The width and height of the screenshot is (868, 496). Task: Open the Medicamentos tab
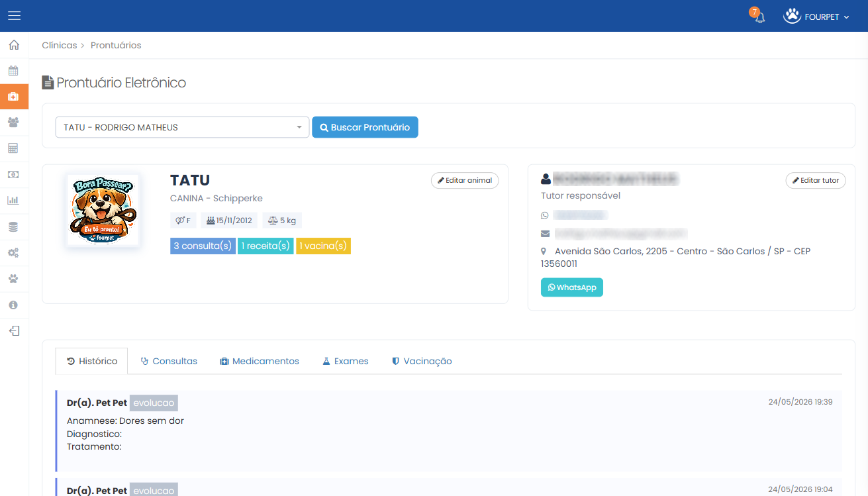point(260,361)
